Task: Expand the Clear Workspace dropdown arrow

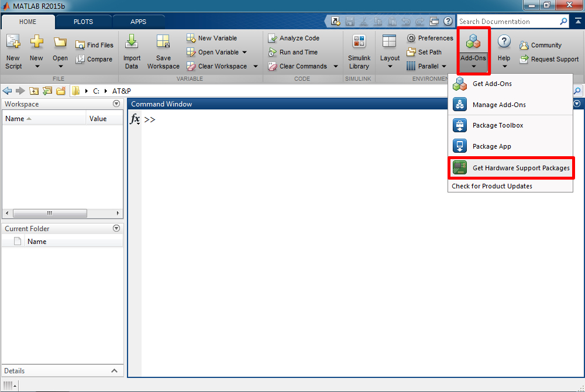Action: click(256, 66)
